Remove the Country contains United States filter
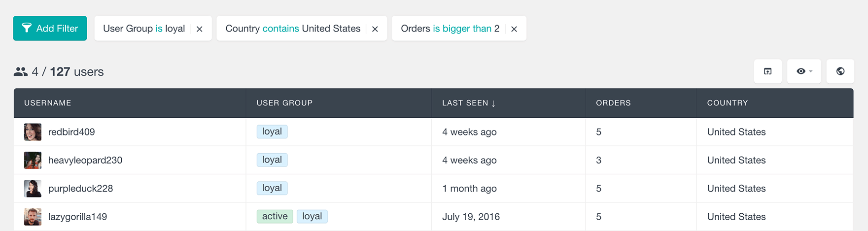Screen dimensions: 868x231 (375, 29)
